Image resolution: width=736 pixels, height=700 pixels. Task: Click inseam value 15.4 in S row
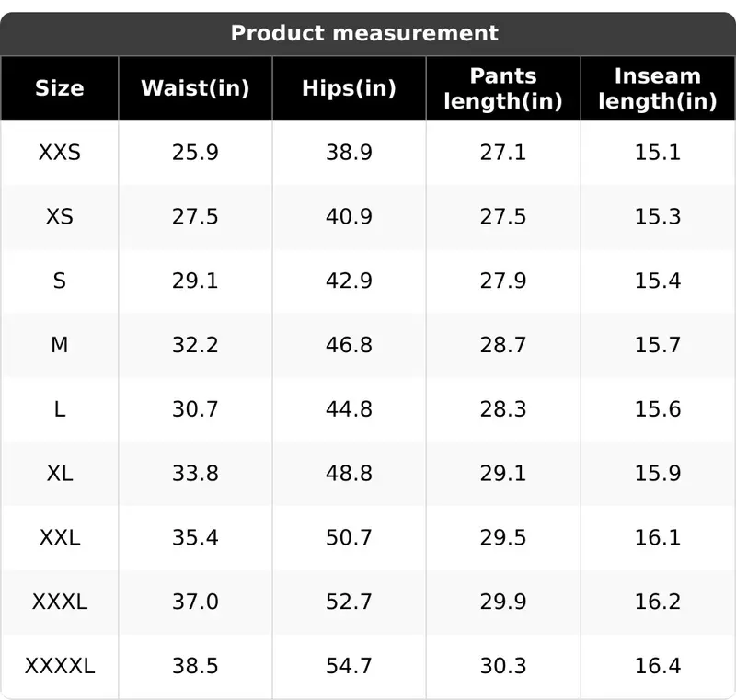click(658, 281)
